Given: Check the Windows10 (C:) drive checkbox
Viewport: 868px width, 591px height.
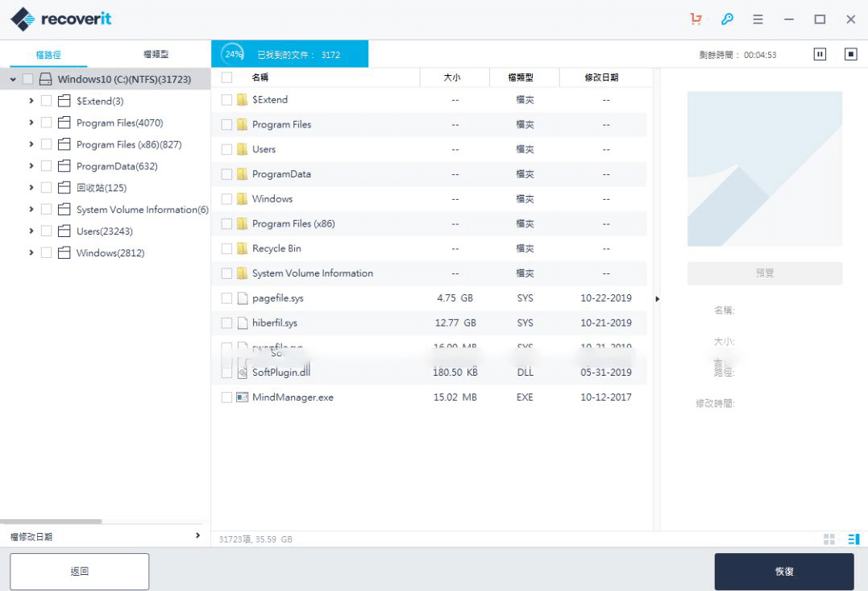Looking at the screenshot, I should point(27,79).
